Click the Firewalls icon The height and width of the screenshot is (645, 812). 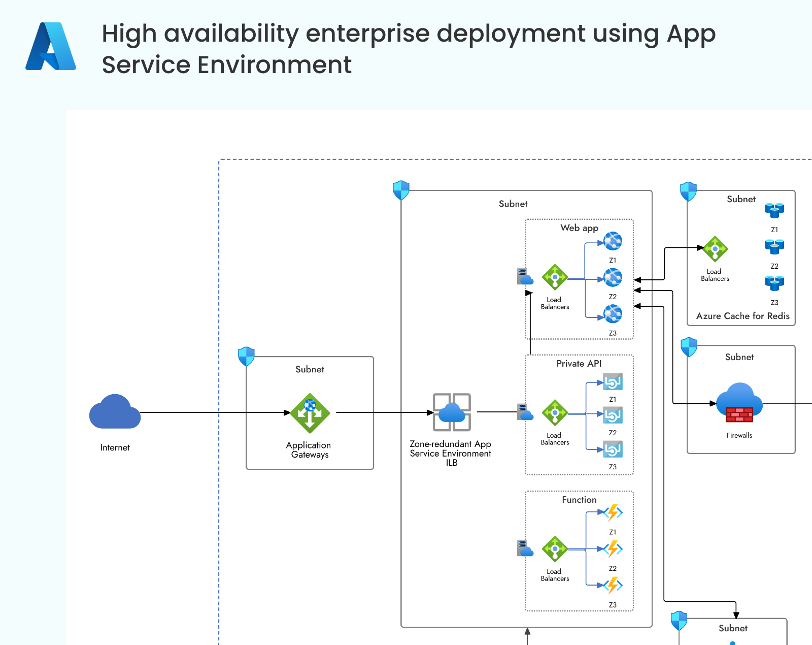(739, 403)
